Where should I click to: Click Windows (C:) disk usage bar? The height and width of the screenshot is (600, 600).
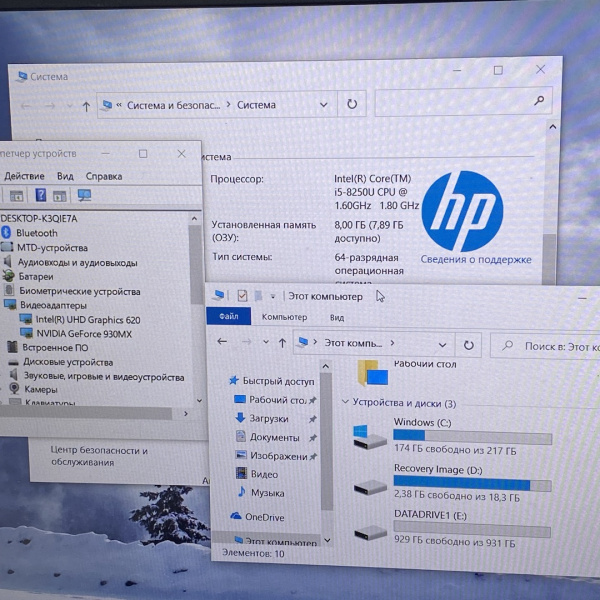click(x=473, y=437)
